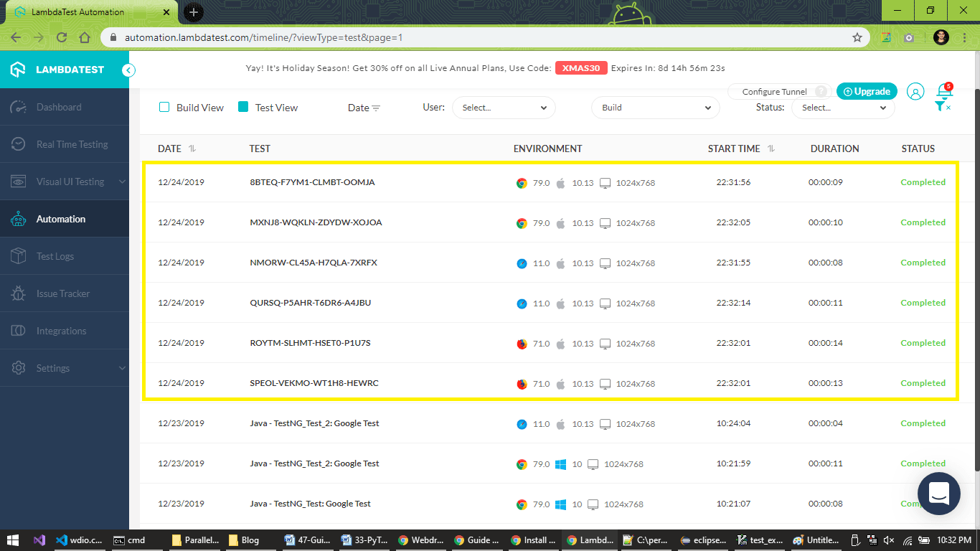Screen dimensions: 980x551
Task: Open the Status select dropdown
Action: [843, 108]
